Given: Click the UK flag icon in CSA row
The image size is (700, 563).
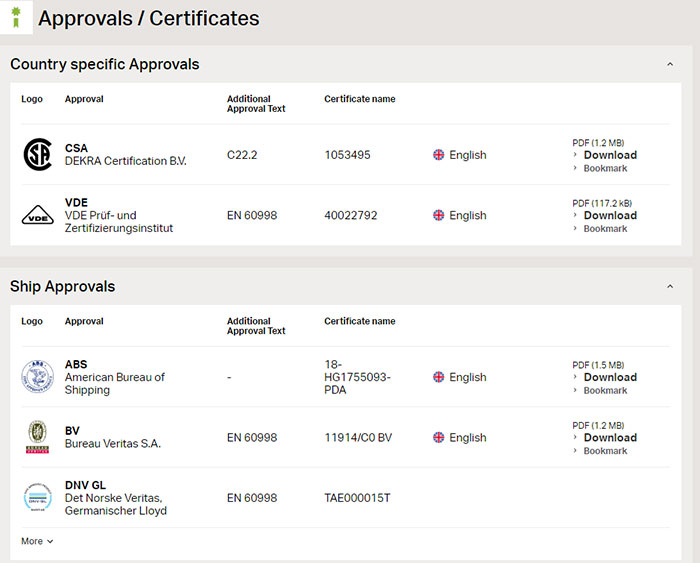Looking at the screenshot, I should click(x=438, y=154).
